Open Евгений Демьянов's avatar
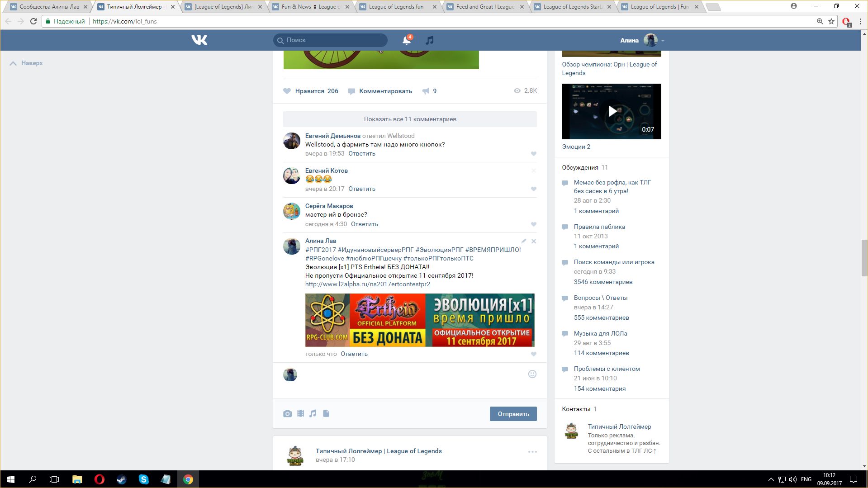 pyautogui.click(x=292, y=141)
